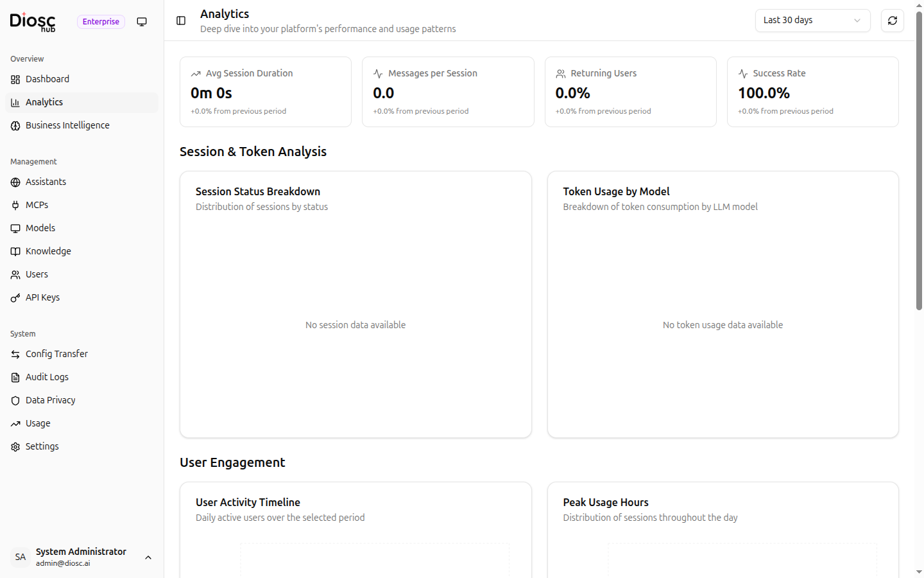Viewport: 924px width, 578px height.
Task: Click the Messages per Session activity icon
Action: (378, 74)
